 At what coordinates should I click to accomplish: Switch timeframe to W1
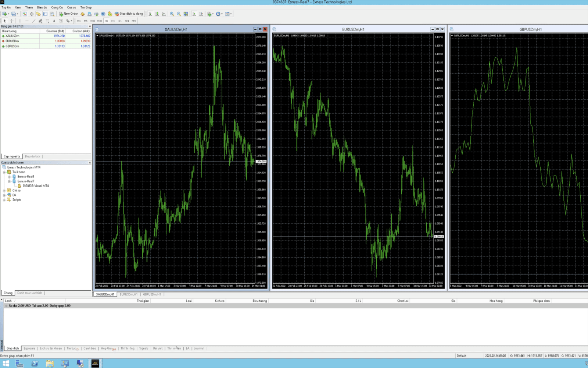click(127, 21)
